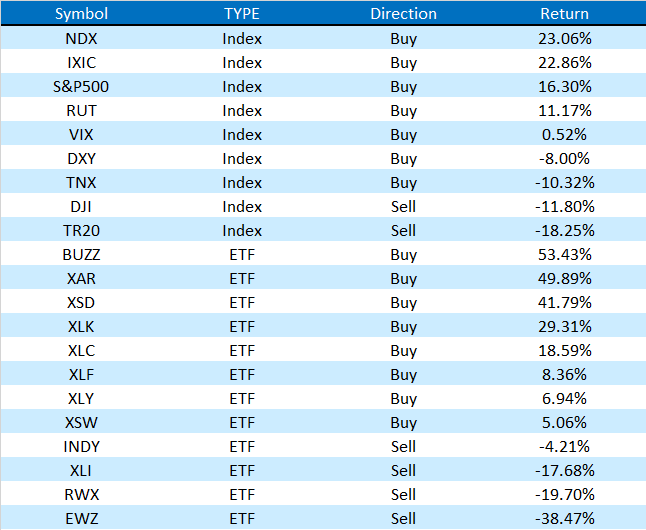The width and height of the screenshot is (646, 530).
Task: Click the -38.47% return cell
Action: coord(564,518)
